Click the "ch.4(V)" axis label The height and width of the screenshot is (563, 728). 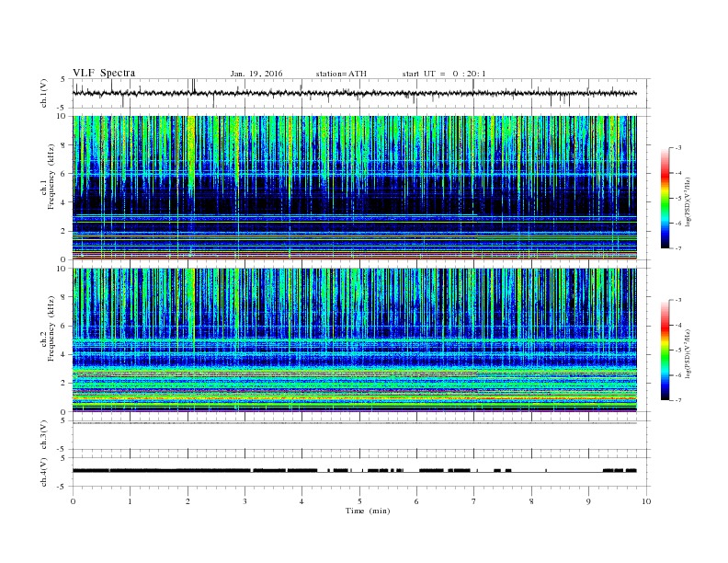click(44, 472)
